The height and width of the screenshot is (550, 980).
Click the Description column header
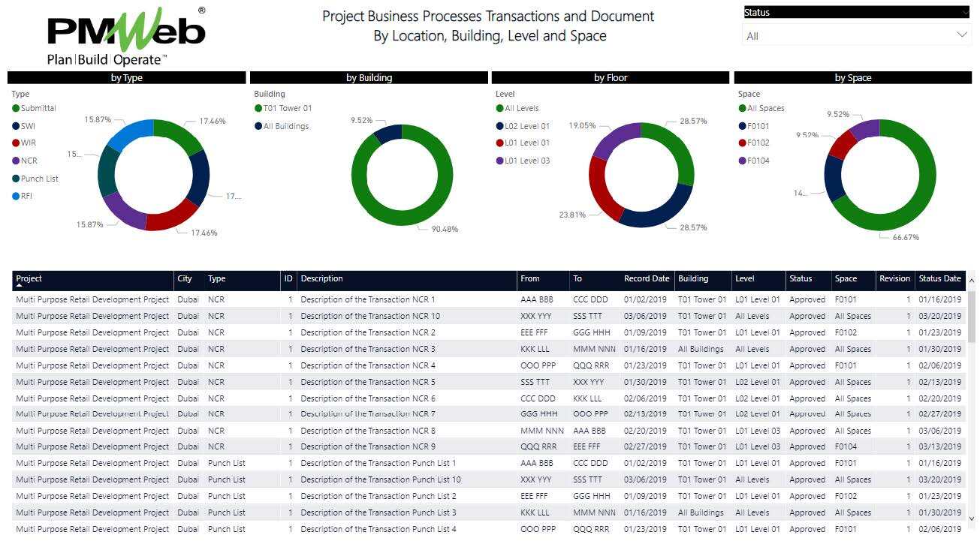tap(321, 278)
